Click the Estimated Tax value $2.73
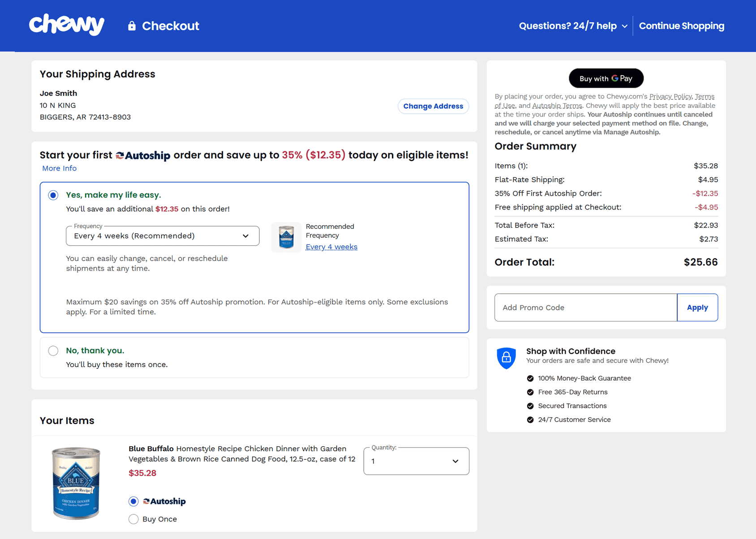This screenshot has height=539, width=756. point(709,239)
